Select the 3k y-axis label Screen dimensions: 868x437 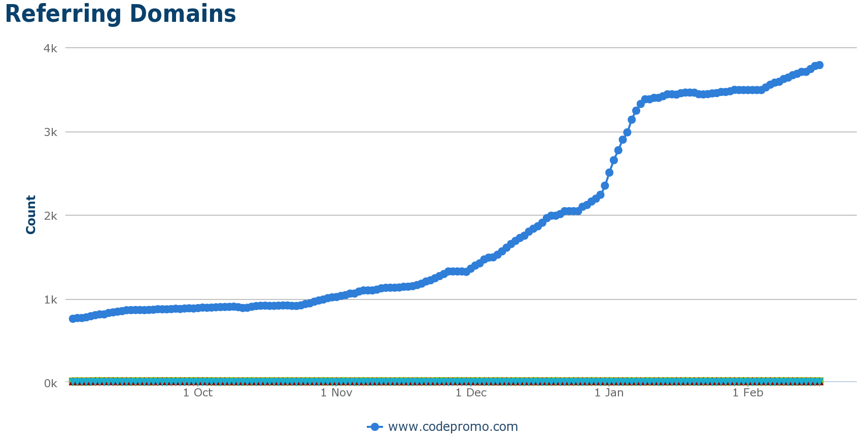click(50, 132)
